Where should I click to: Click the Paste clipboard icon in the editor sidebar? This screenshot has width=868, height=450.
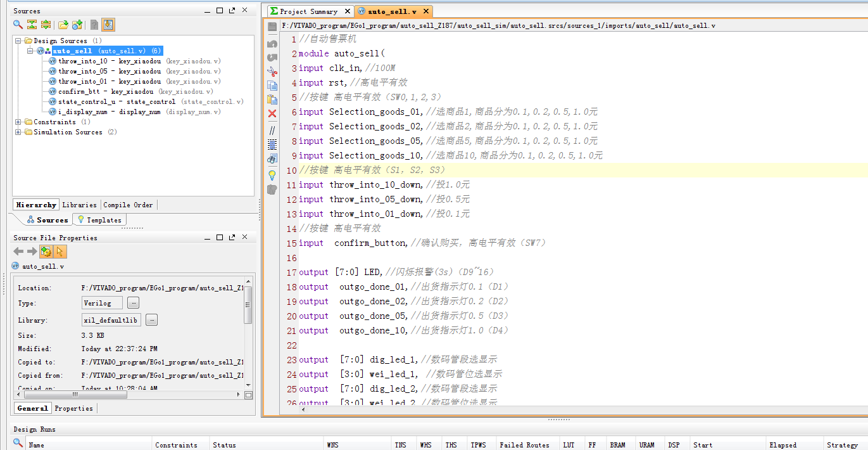272,100
